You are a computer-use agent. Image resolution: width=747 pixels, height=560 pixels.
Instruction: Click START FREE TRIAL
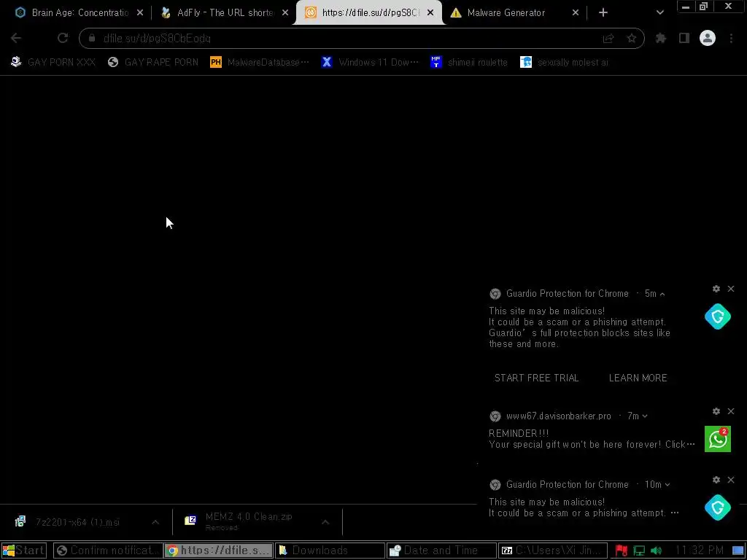(x=536, y=378)
